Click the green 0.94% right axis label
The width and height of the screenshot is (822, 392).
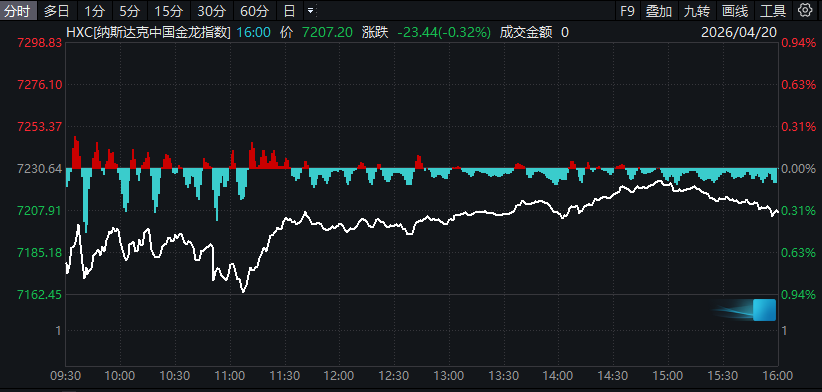point(798,295)
